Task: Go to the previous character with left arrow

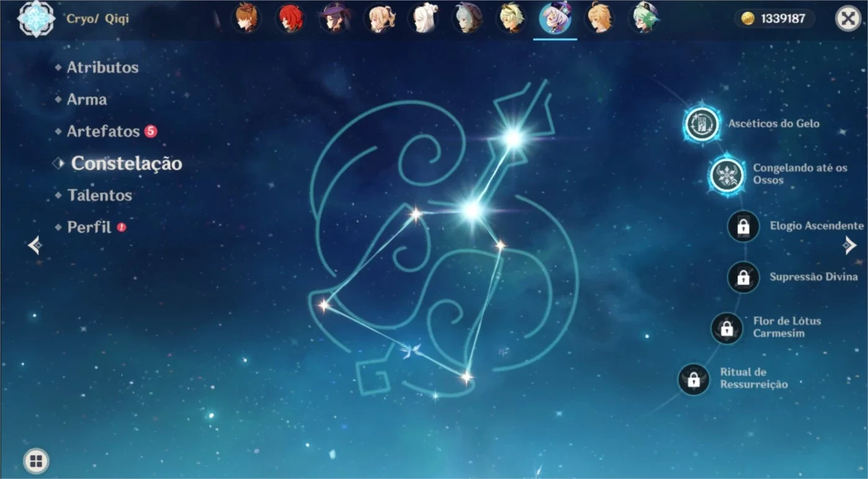Action: coord(35,245)
